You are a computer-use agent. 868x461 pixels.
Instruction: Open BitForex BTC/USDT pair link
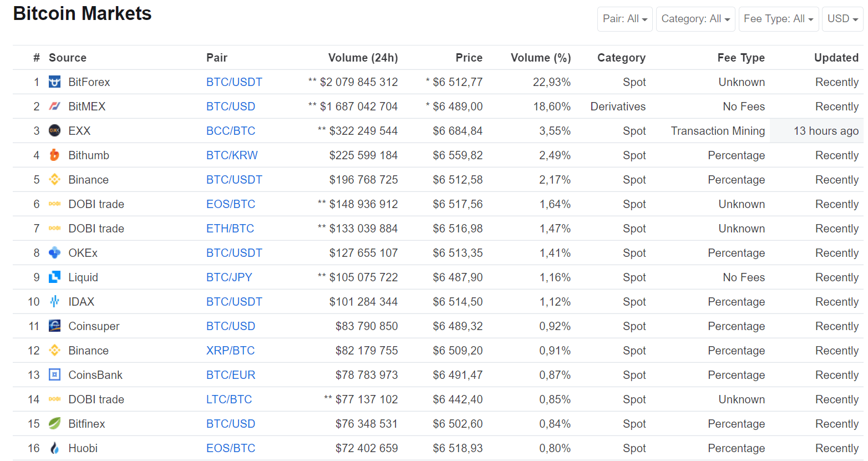[234, 82]
